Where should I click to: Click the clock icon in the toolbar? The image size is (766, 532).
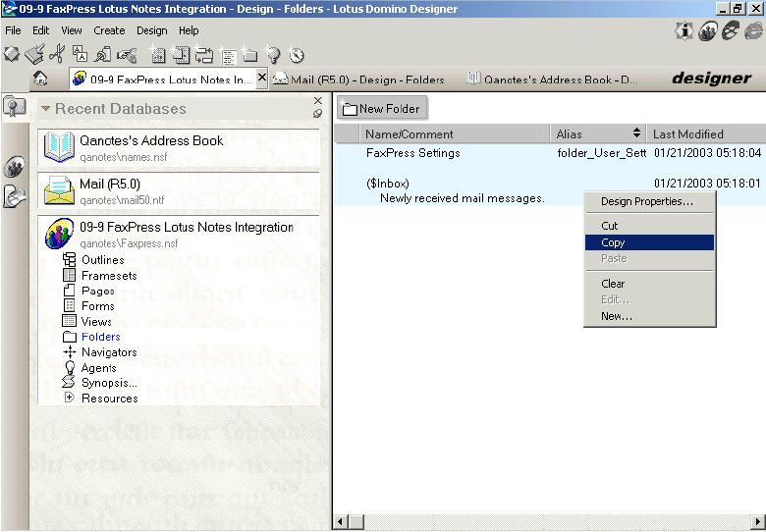[297, 55]
